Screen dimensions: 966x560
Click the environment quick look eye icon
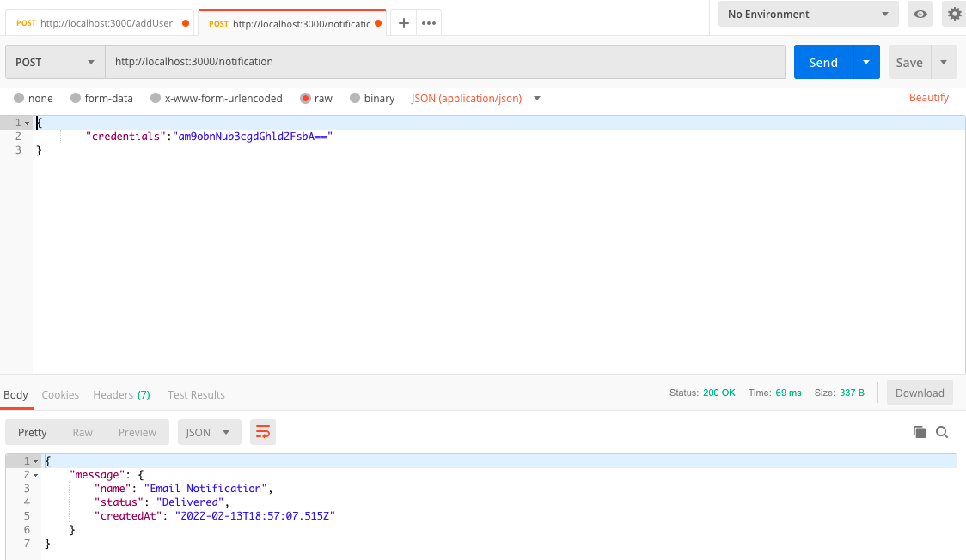920,14
